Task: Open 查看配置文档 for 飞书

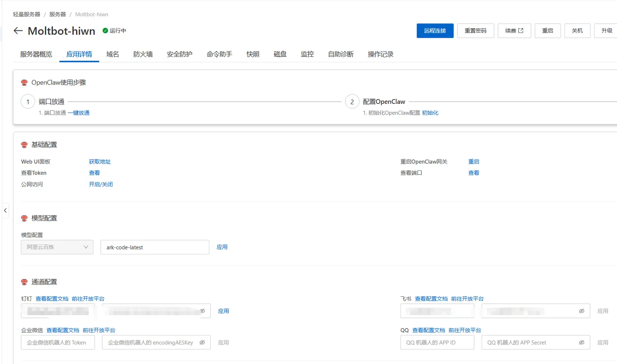Action: click(431, 298)
